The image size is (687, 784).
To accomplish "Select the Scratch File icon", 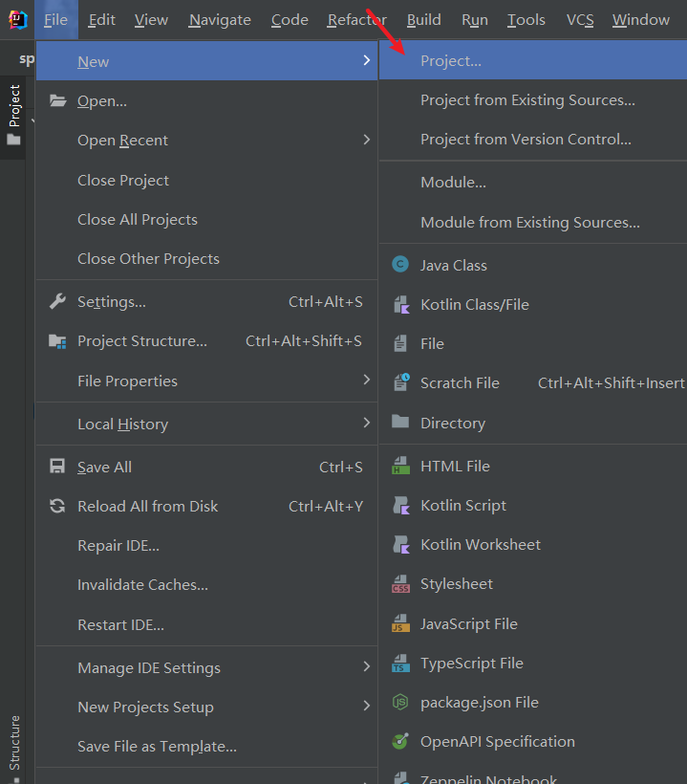I will pos(401,383).
